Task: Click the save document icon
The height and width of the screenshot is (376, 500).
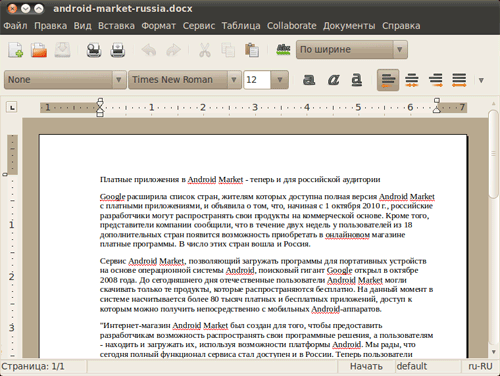Action: [x=62, y=50]
